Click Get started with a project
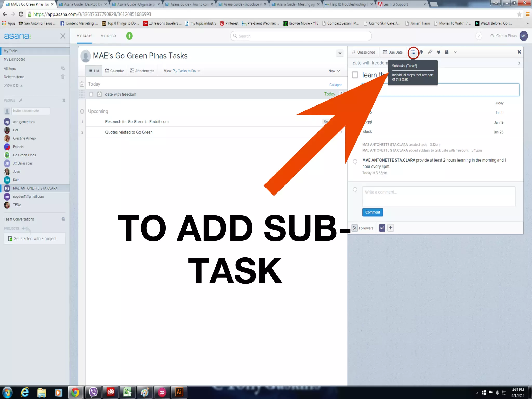 tap(35, 238)
